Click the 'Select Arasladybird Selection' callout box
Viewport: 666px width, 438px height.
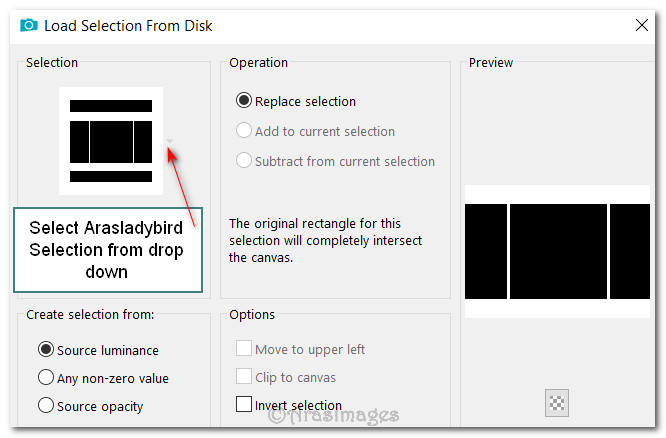click(x=106, y=248)
